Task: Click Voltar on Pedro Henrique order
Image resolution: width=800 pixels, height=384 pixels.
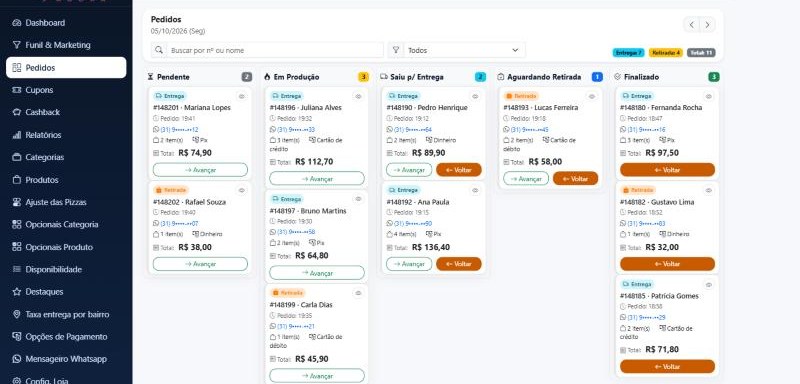Action: coord(459,170)
